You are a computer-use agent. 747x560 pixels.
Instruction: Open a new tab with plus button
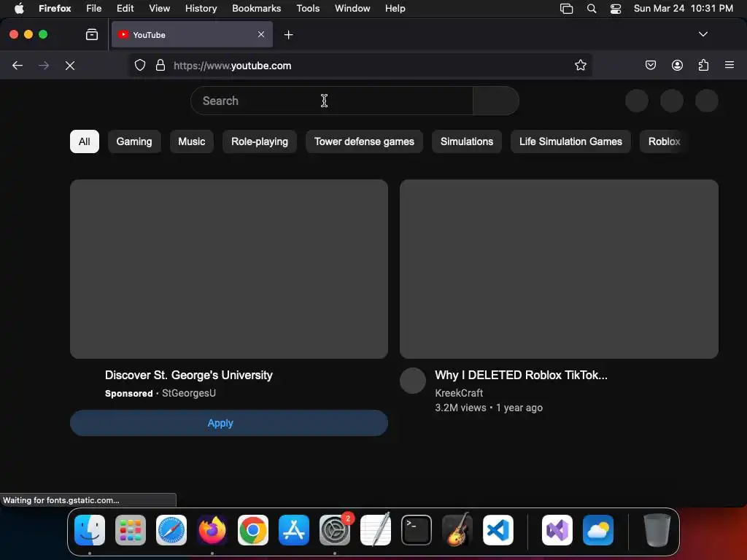(288, 35)
